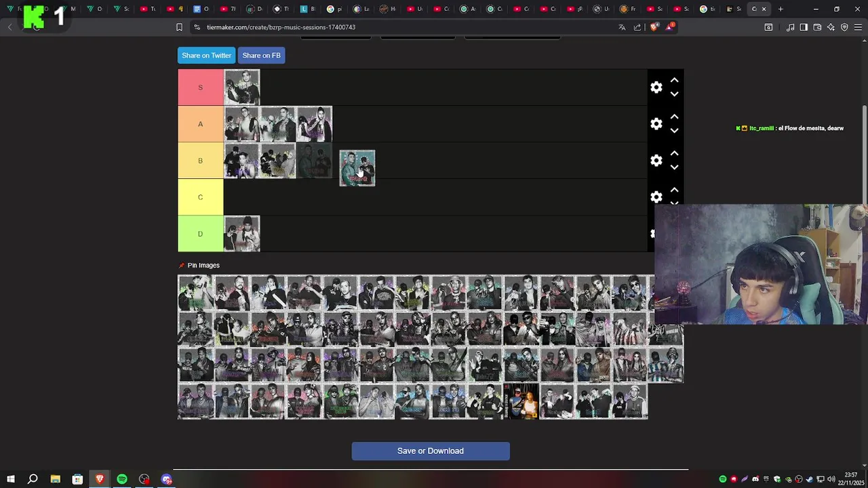Click the green D tier label
Image resolution: width=868 pixels, height=488 pixels.
[x=201, y=234]
